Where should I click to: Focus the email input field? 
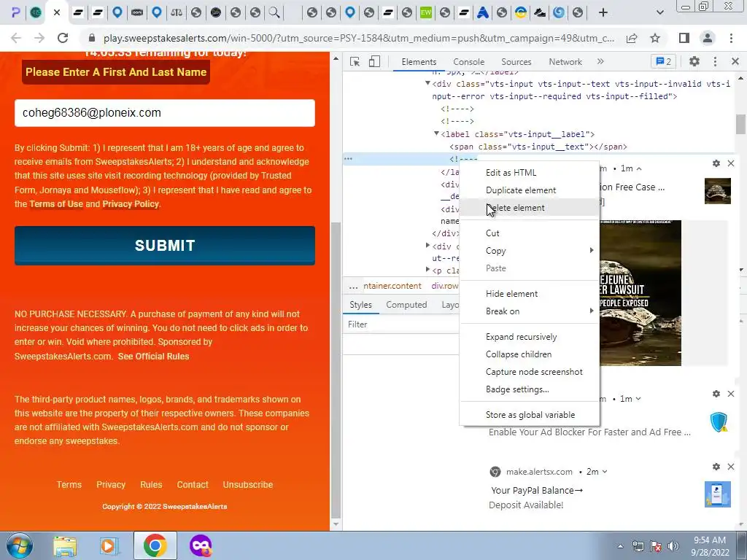tap(165, 113)
